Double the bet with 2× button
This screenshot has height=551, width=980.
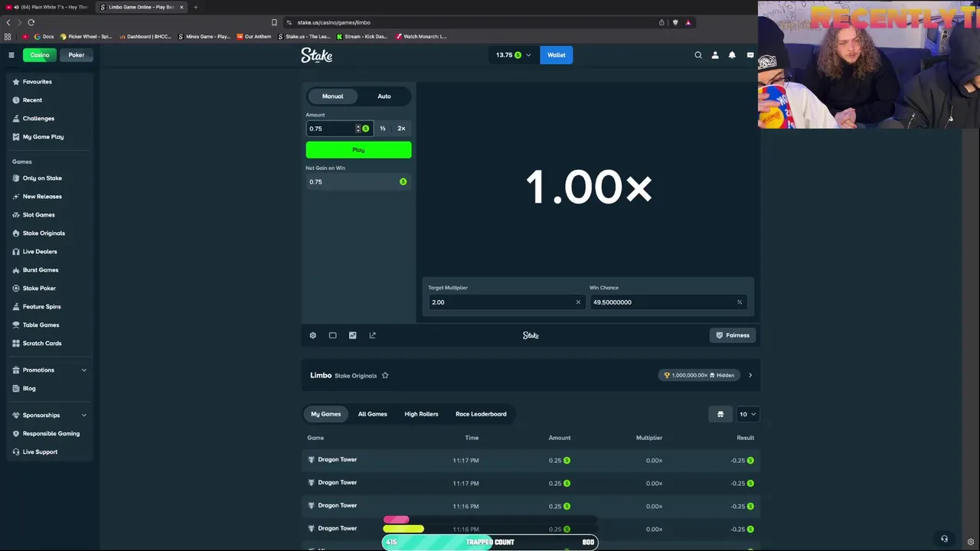[x=401, y=129]
